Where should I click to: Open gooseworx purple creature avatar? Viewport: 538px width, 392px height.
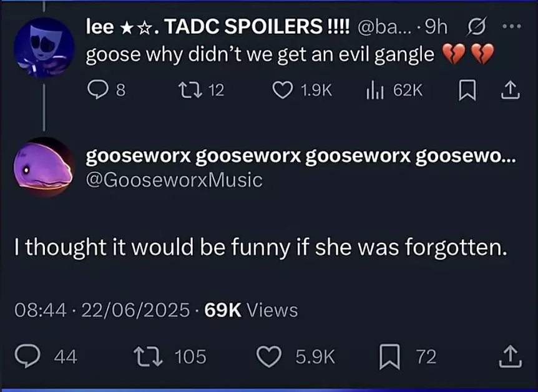point(44,167)
